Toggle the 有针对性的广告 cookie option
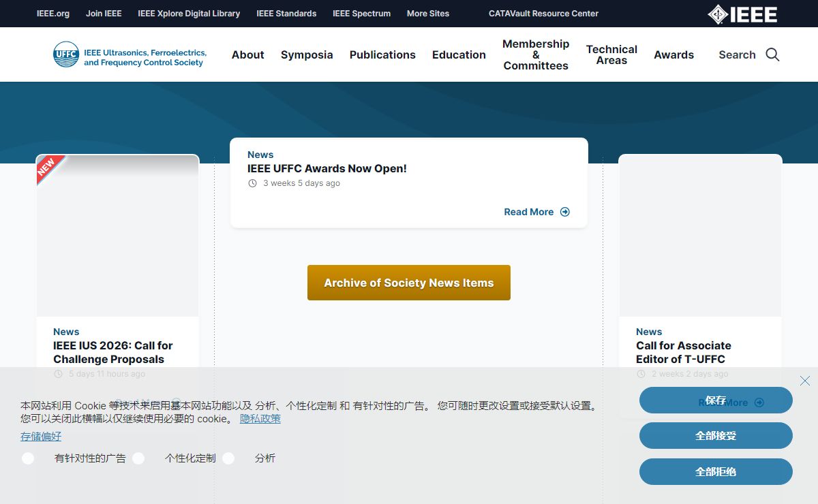The width and height of the screenshot is (818, 504). tap(28, 458)
